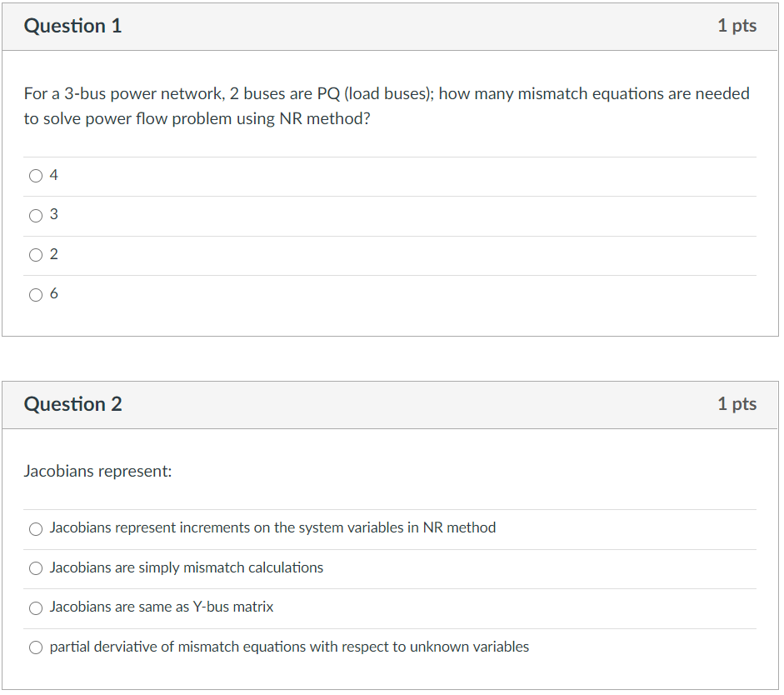Click the answer label text '2'
784x695 pixels.
pyautogui.click(x=53, y=254)
